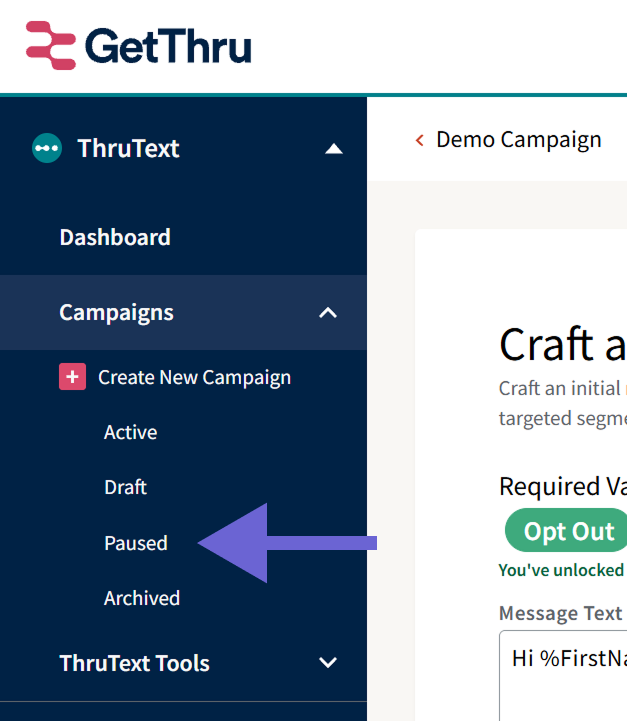This screenshot has width=627, height=721.
Task: Show Active campaigns
Action: (131, 432)
